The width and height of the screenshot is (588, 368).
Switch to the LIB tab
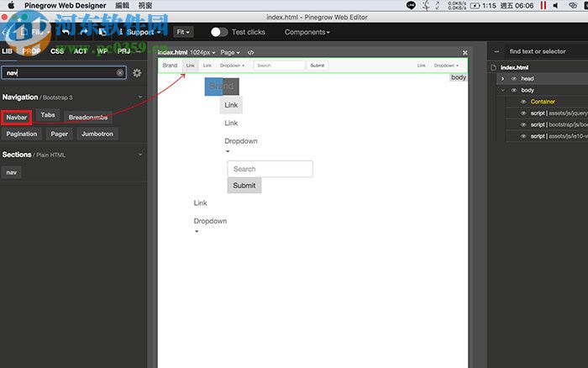coord(7,51)
